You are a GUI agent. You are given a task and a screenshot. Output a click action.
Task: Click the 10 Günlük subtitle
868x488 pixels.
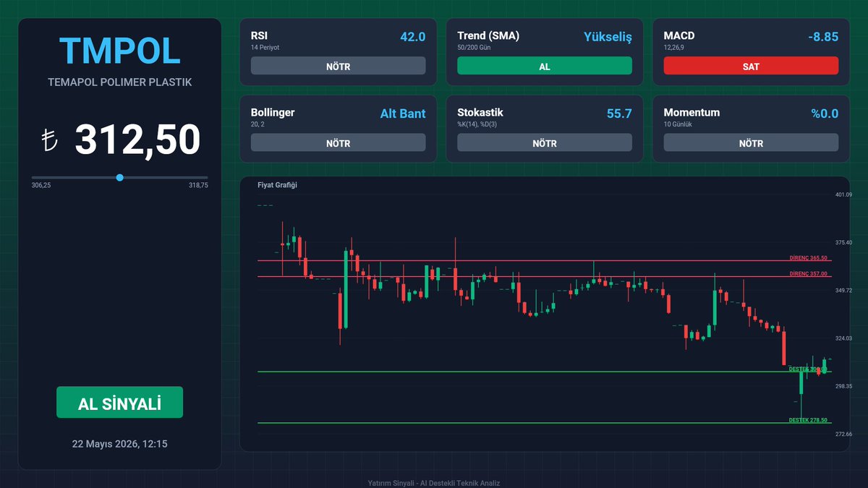click(x=678, y=124)
